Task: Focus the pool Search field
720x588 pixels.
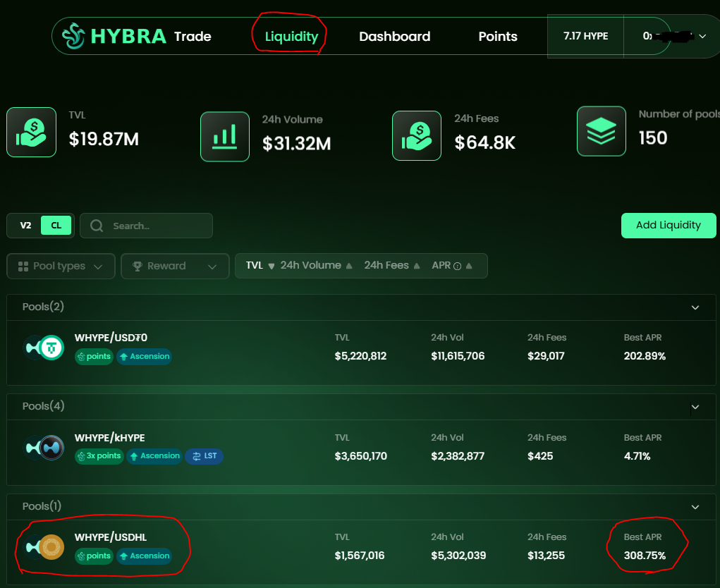Action: [146, 226]
